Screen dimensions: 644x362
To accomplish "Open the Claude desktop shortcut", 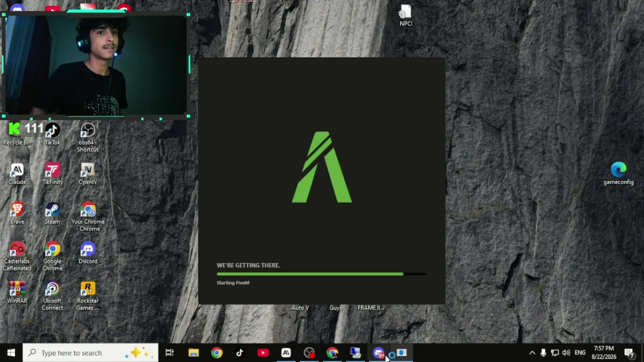I will (x=17, y=174).
